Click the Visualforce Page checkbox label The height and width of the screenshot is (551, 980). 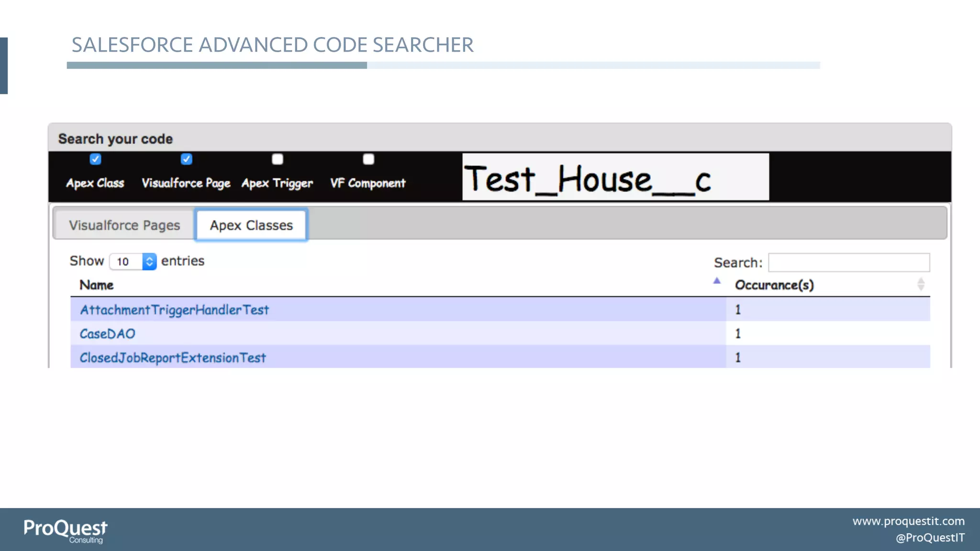186,183
